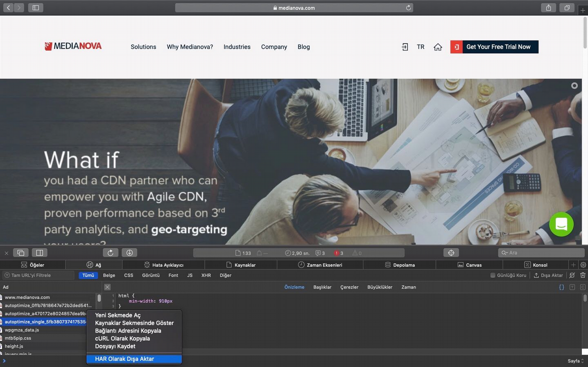The width and height of the screenshot is (588, 367).
Task: Detach the inspector into a separate window
Action: point(21,253)
